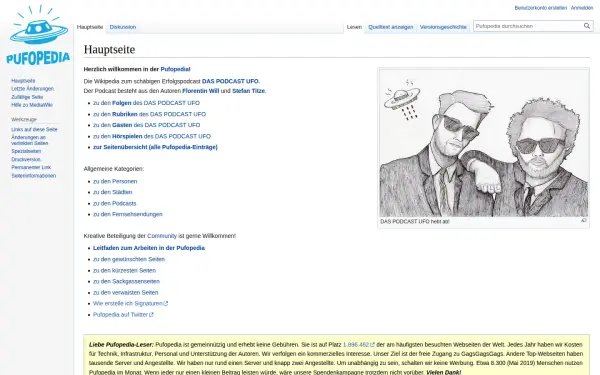Screen dimensions: 600x375
Task: Go to Zufällige Seite
Action: coord(27,97)
